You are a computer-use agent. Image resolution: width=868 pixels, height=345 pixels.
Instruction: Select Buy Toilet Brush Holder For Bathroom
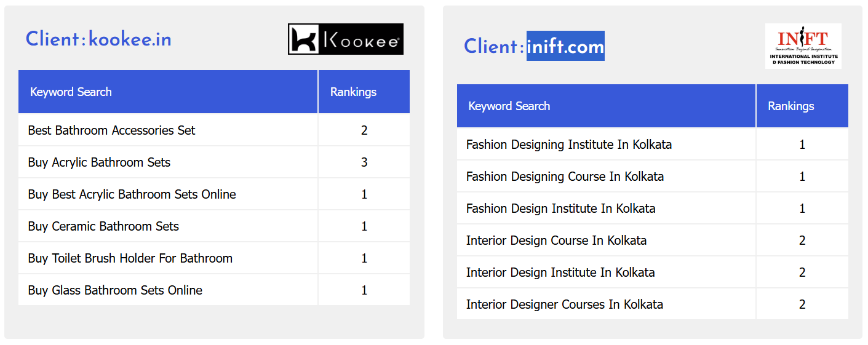130,258
